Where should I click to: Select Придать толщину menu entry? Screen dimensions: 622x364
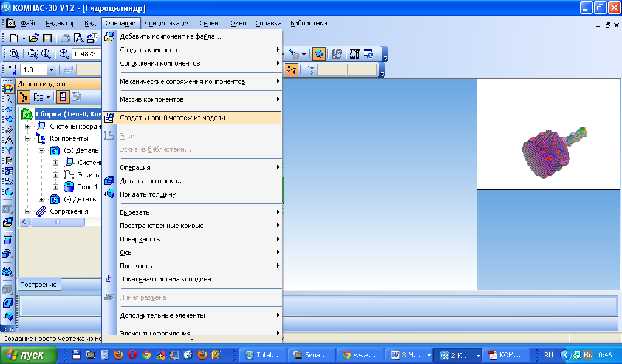coord(192,194)
